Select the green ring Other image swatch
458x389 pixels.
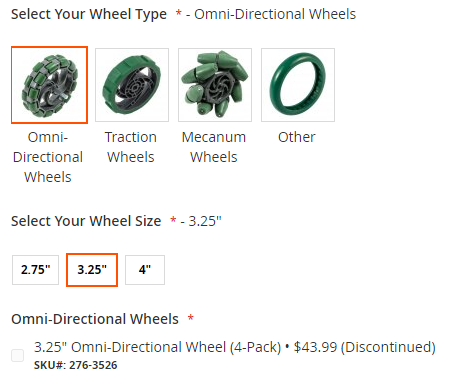(298, 85)
